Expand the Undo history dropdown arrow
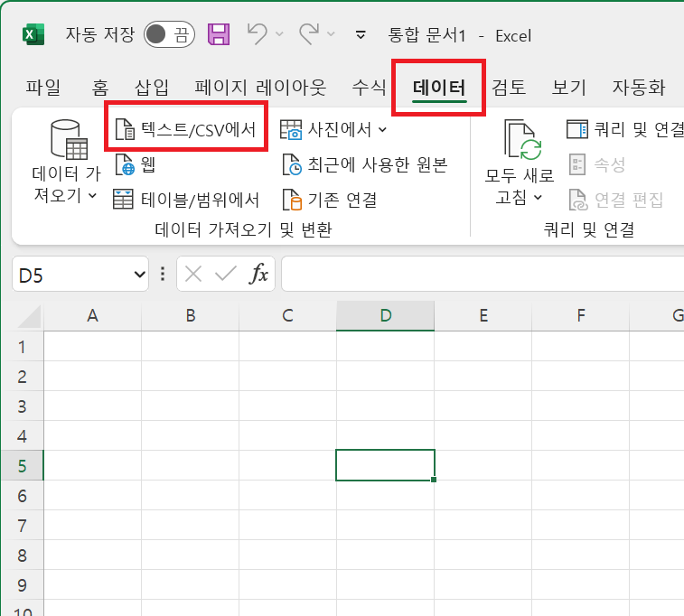684x616 pixels. coord(279,34)
